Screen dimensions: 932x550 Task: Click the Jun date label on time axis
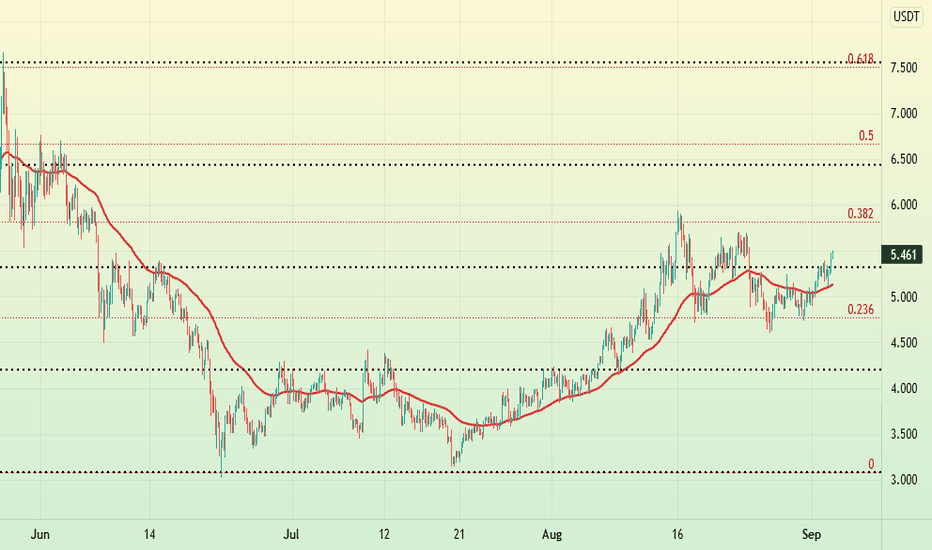(x=40, y=535)
